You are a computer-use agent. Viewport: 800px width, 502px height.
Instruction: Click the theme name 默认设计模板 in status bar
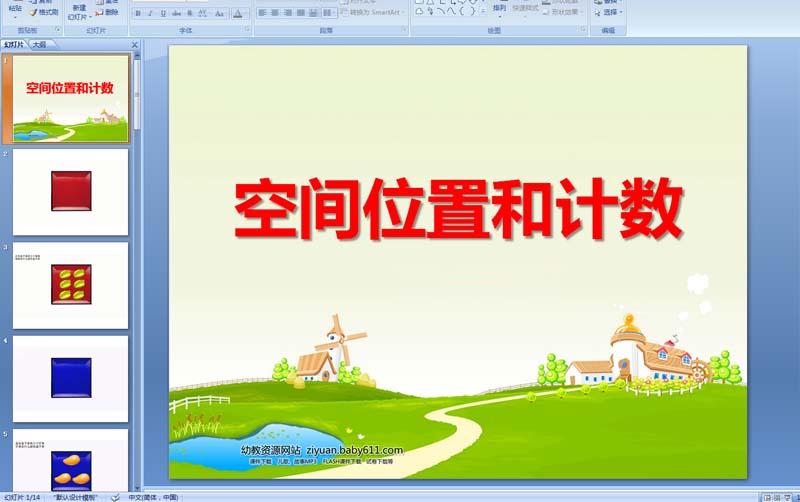(75, 497)
